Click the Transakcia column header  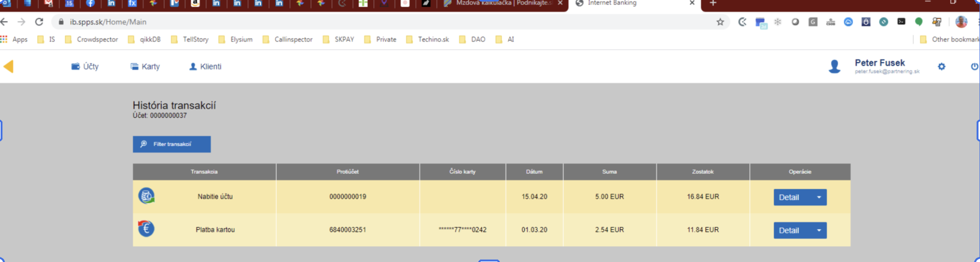204,172
